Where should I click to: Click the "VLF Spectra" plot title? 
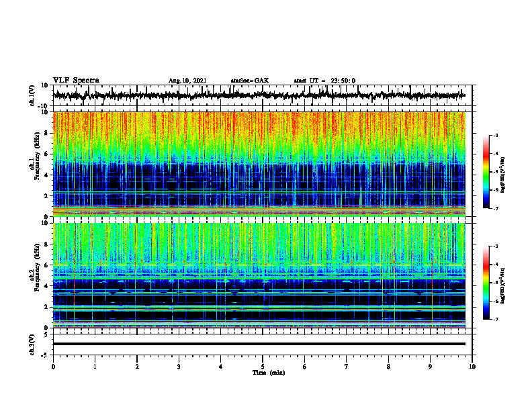76,80
